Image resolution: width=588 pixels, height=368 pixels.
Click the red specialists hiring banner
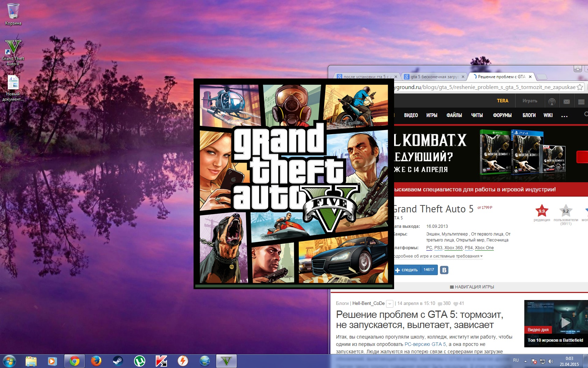coord(491,189)
